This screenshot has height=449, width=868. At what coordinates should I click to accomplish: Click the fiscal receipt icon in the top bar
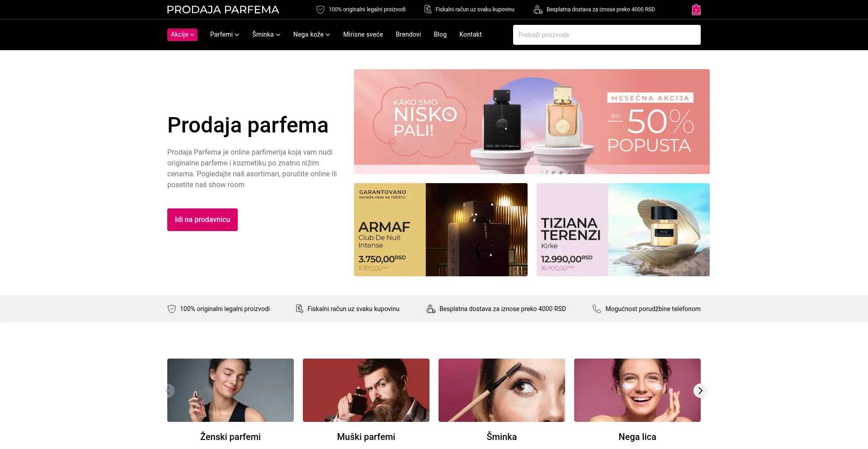pyautogui.click(x=428, y=9)
